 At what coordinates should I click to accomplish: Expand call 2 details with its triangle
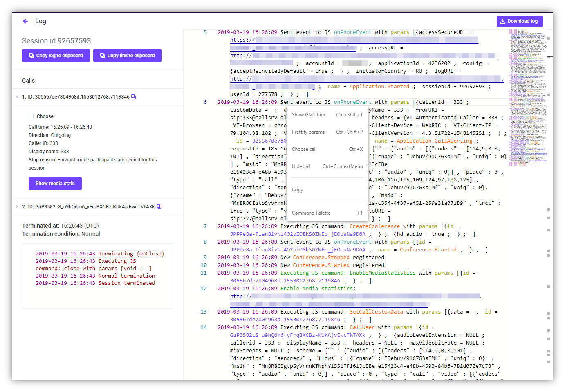click(x=17, y=207)
